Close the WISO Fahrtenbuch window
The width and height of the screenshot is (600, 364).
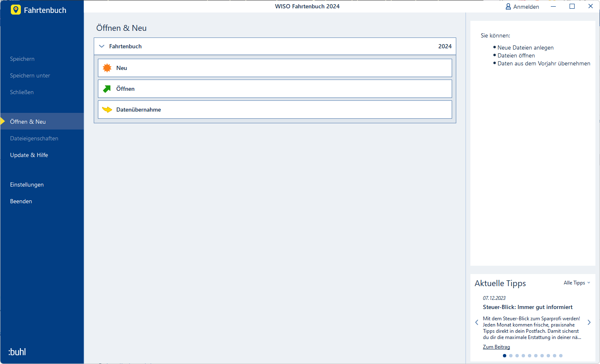tap(590, 6)
